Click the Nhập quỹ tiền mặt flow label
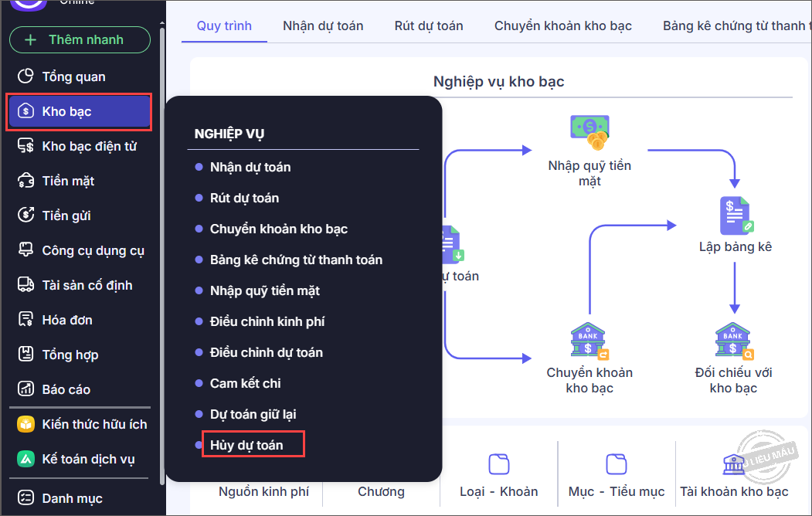 (x=589, y=173)
